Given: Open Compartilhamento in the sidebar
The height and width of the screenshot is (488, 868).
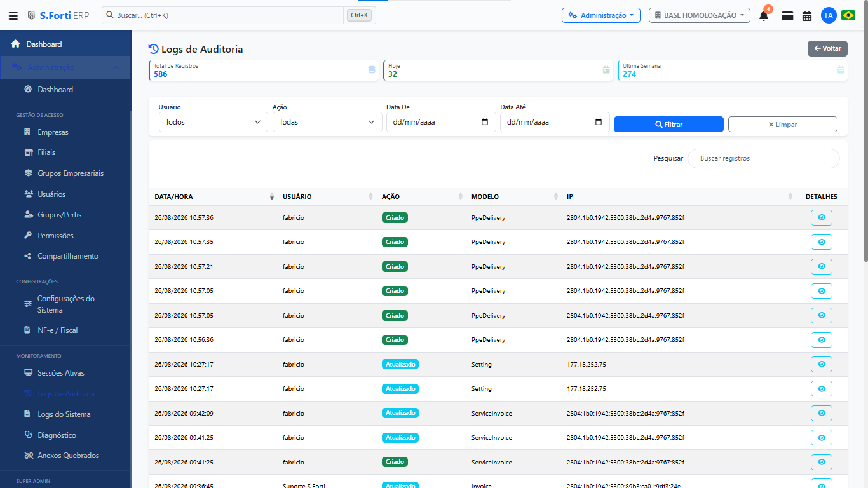Looking at the screenshot, I should 68,256.
